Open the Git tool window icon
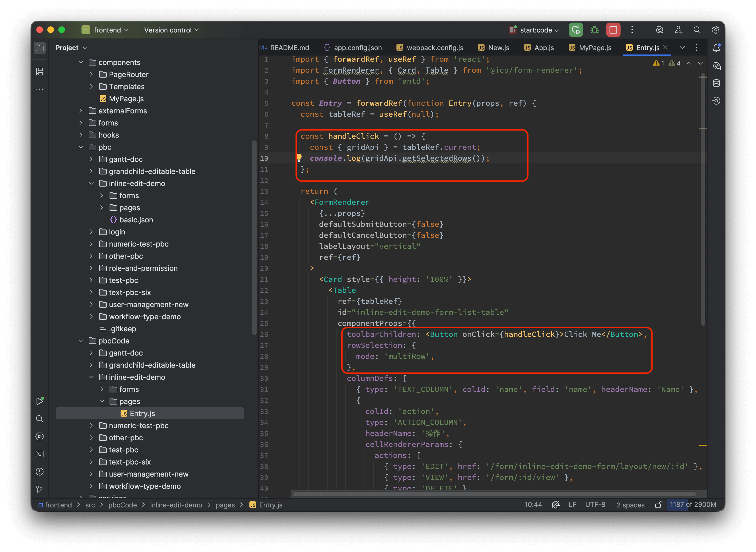 [39, 489]
